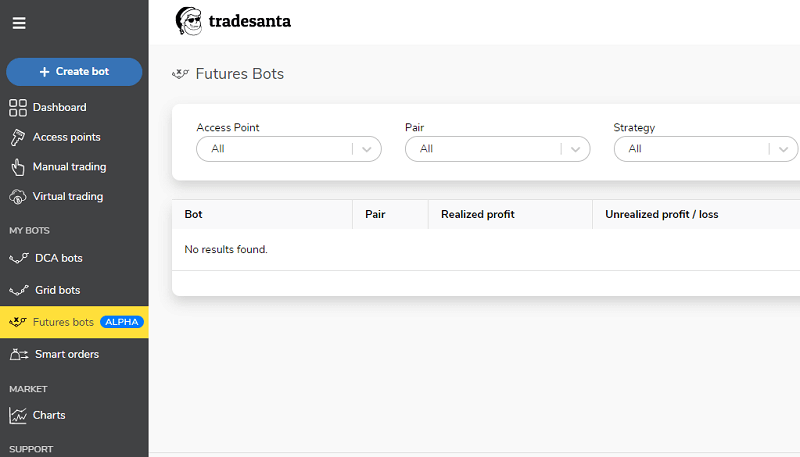800x457 pixels.
Task: Click the ALPHA badge on Futures bots
Action: [x=122, y=322]
